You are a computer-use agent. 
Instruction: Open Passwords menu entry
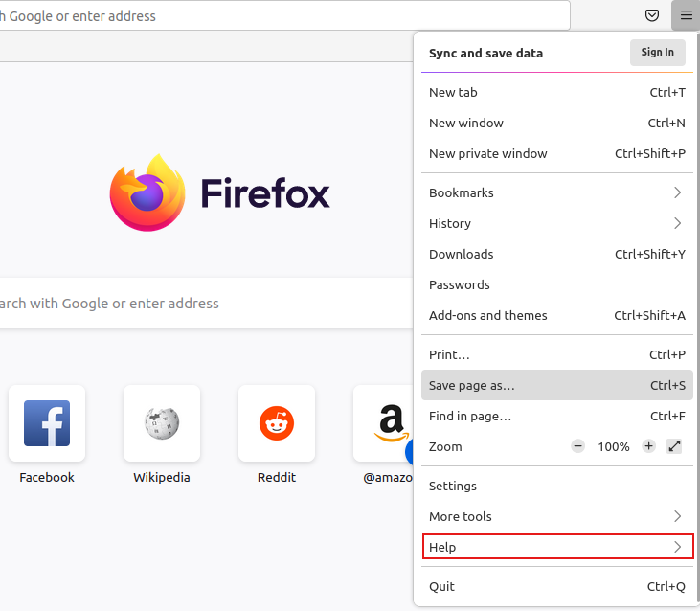(x=557, y=284)
